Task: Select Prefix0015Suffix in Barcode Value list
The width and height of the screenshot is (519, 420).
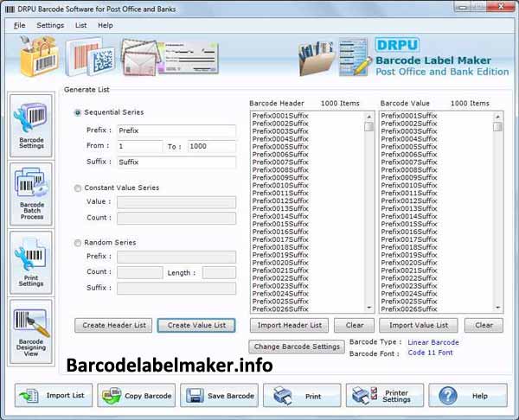Action: pos(409,224)
